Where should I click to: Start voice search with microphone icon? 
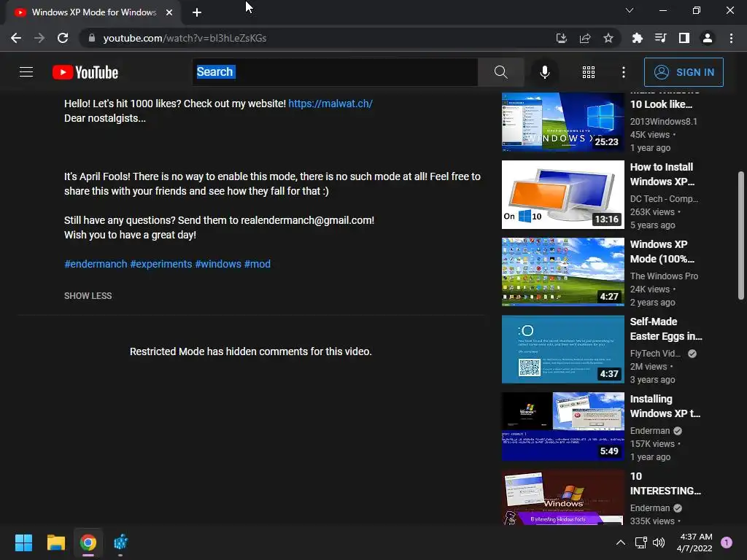(x=544, y=72)
